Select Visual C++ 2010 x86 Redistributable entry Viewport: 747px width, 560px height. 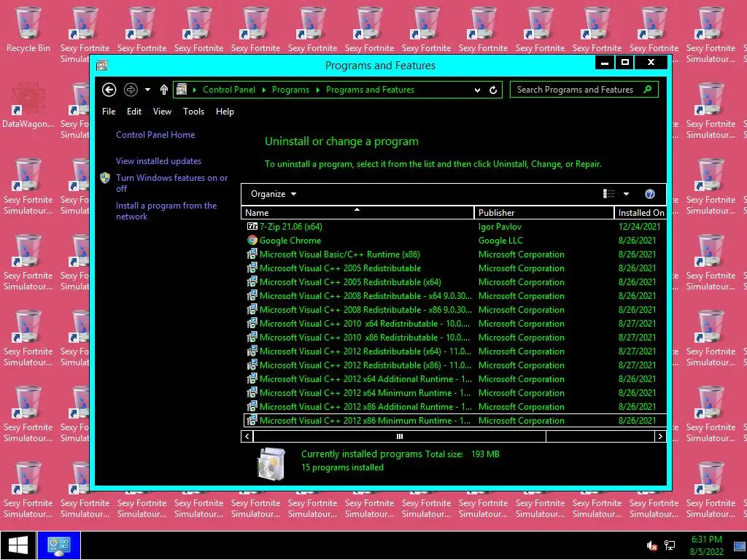365,337
